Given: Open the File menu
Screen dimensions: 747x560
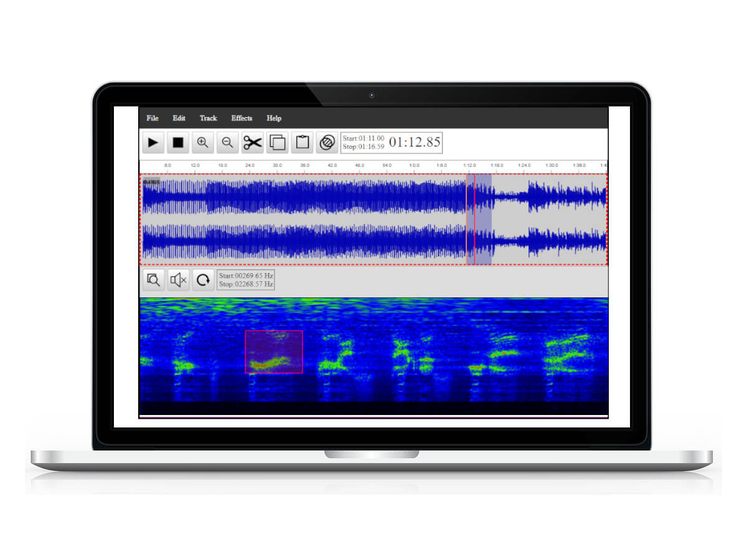Looking at the screenshot, I should point(152,118).
